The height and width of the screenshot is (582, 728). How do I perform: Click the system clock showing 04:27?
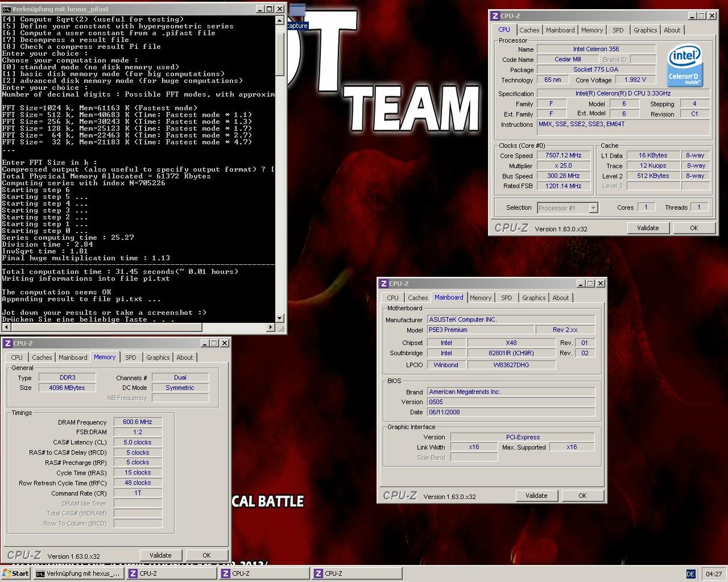(x=714, y=574)
